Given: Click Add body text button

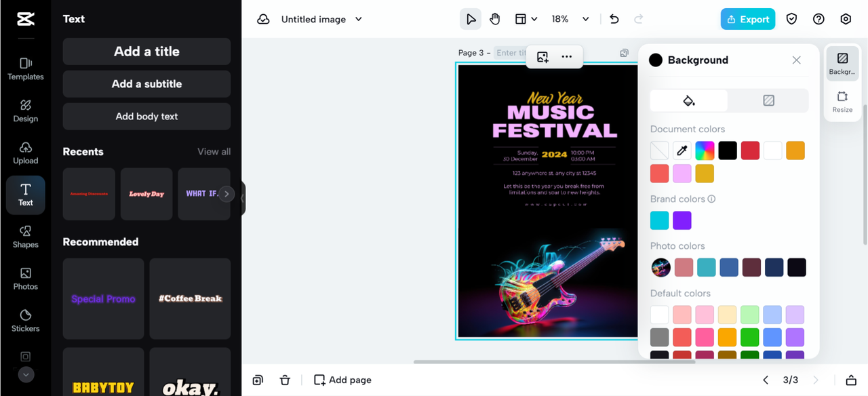Looking at the screenshot, I should 146,117.
